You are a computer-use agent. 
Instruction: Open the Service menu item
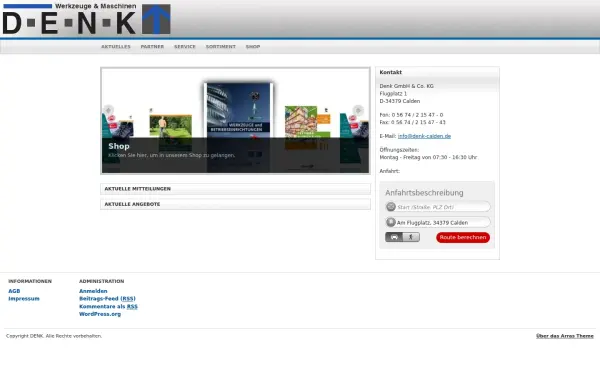point(184,47)
